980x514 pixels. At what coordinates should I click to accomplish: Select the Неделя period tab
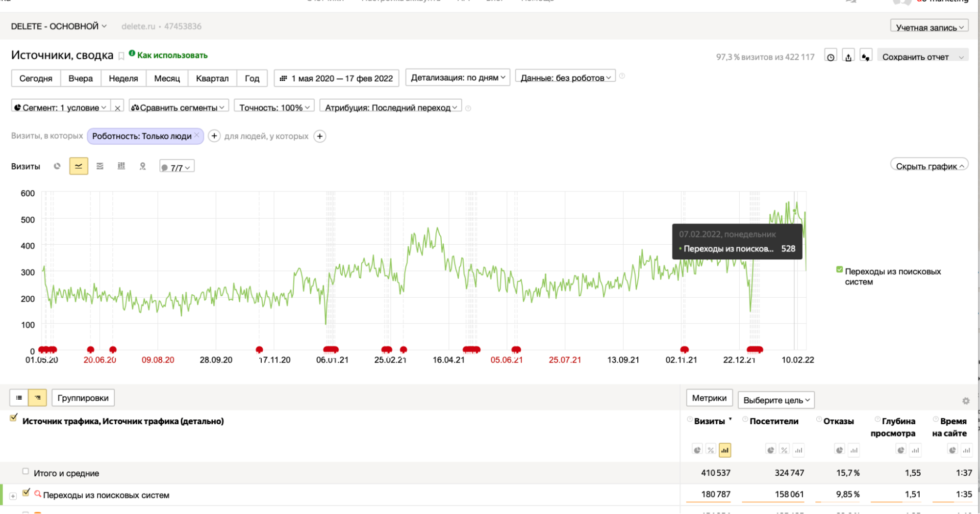pyautogui.click(x=124, y=78)
